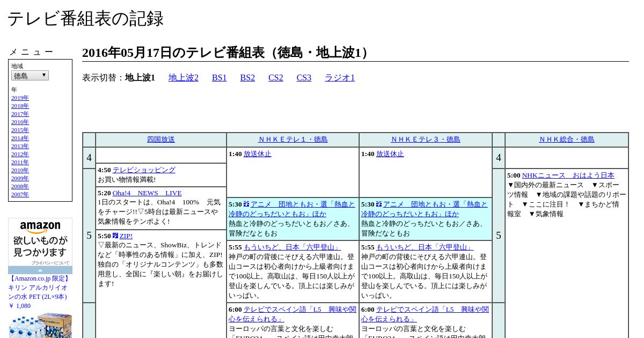Select the year 2016年
The width and height of the screenshot is (644, 338).
click(20, 122)
